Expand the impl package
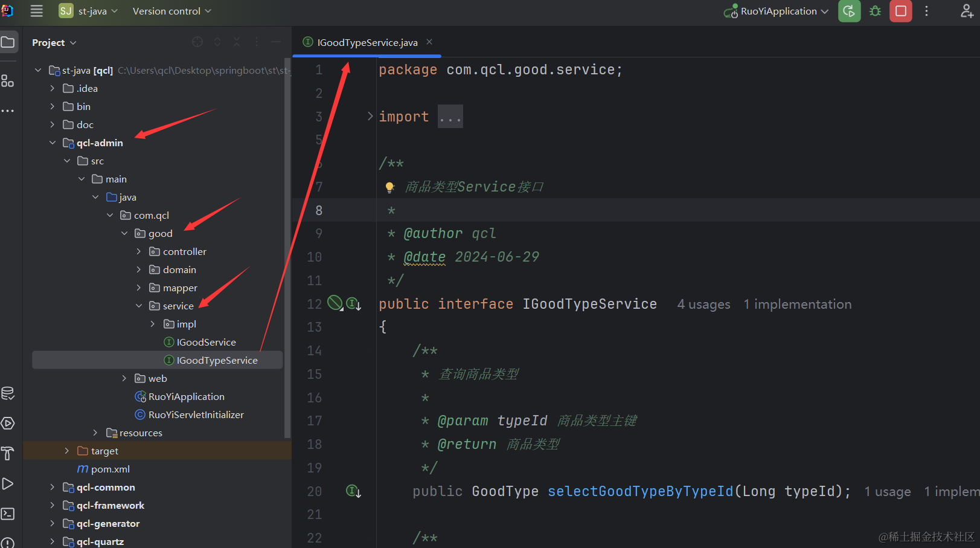Screen dimensions: 980x548 click(153, 324)
